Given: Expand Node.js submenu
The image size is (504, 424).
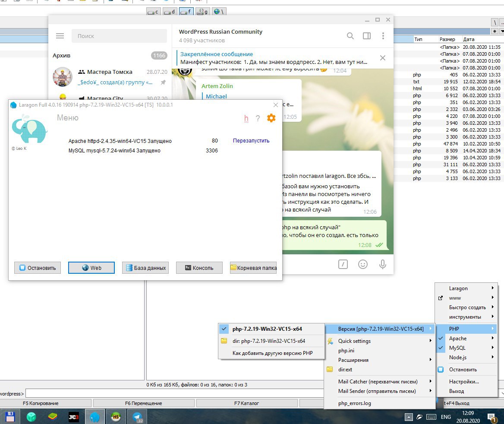Looking at the screenshot, I should pos(466,358).
